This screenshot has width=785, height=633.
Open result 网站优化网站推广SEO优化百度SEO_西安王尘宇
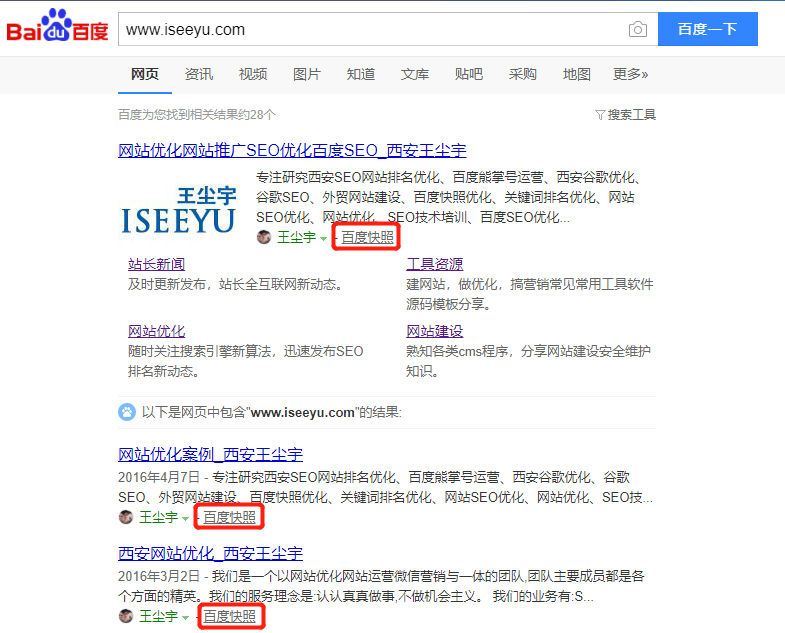point(292,150)
